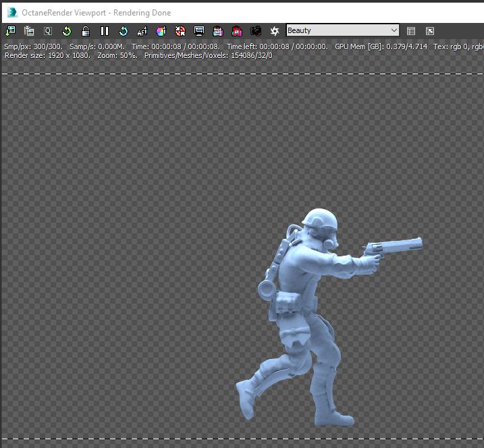
Task: Toggle the AF auto focus picker
Action: [x=142, y=31]
